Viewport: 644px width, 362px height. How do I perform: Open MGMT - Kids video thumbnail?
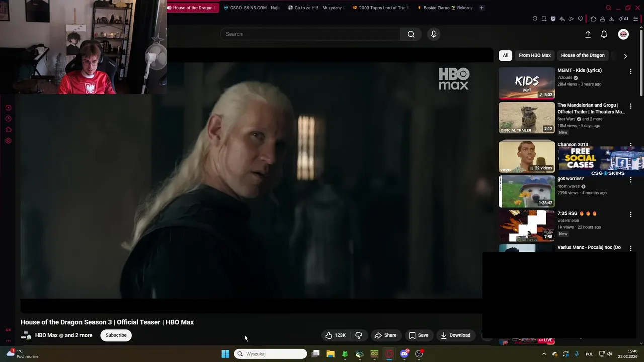(x=527, y=83)
